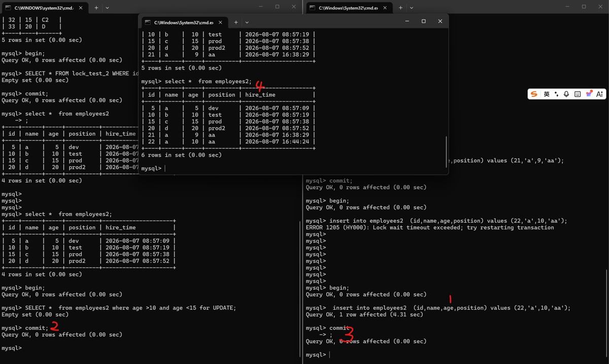
Task: Click the cmd icon on the left window's tab
Action: click(8, 8)
